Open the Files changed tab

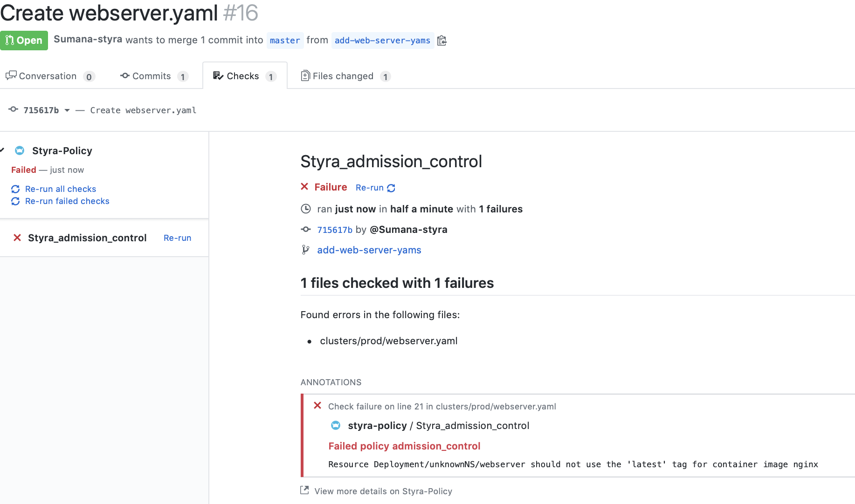coord(345,76)
